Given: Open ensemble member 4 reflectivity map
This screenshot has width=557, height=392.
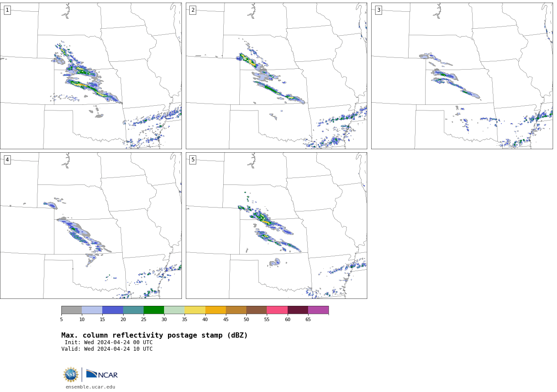Looking at the screenshot, I should click(91, 225).
